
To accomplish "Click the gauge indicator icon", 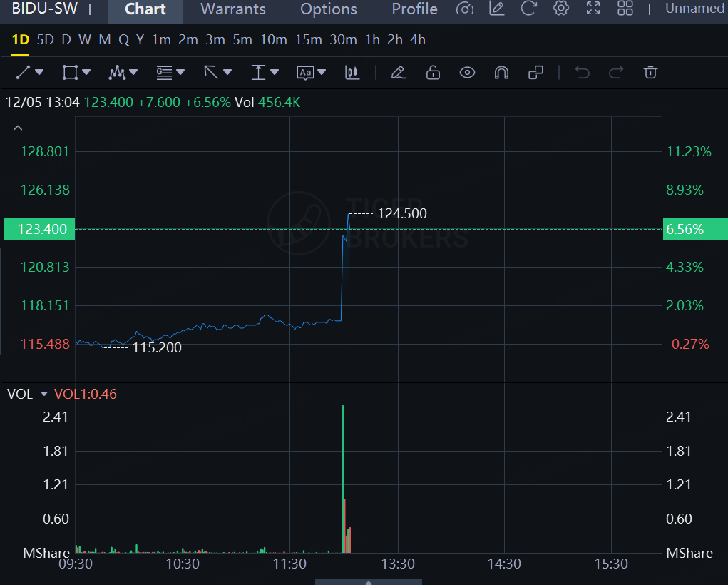I will pyautogui.click(x=465, y=9).
